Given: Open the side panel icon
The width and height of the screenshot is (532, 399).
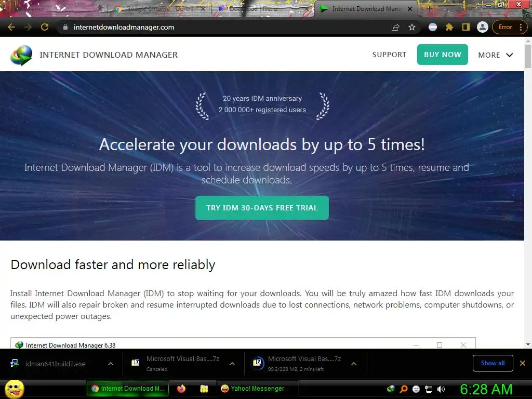Looking at the screenshot, I should (466, 27).
